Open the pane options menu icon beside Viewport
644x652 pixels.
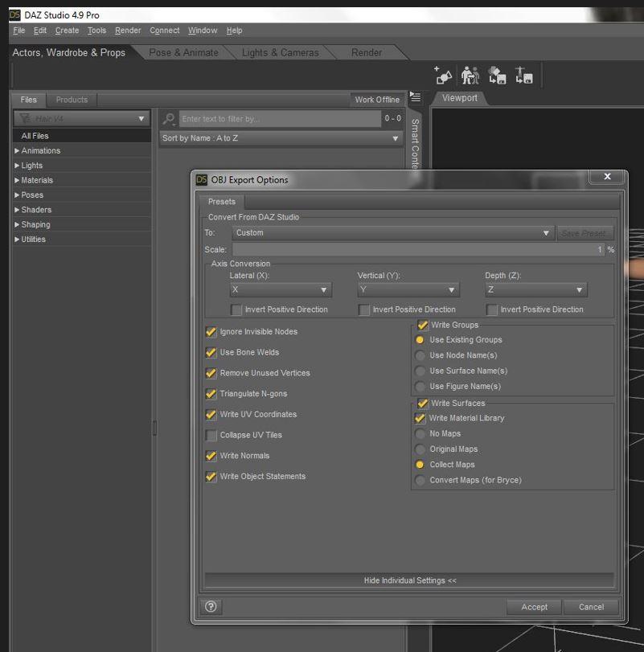[x=416, y=97]
